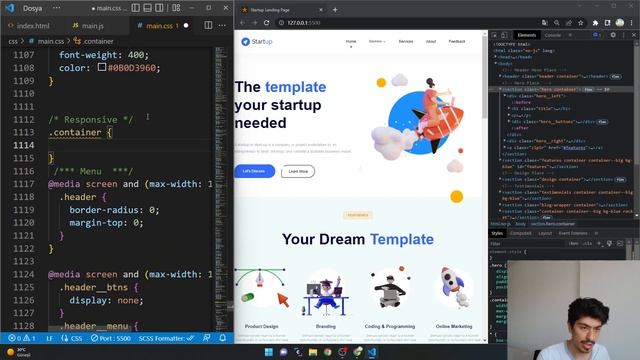The image size is (640, 360).
Task: Click the Learn More hero button
Action: (298, 171)
